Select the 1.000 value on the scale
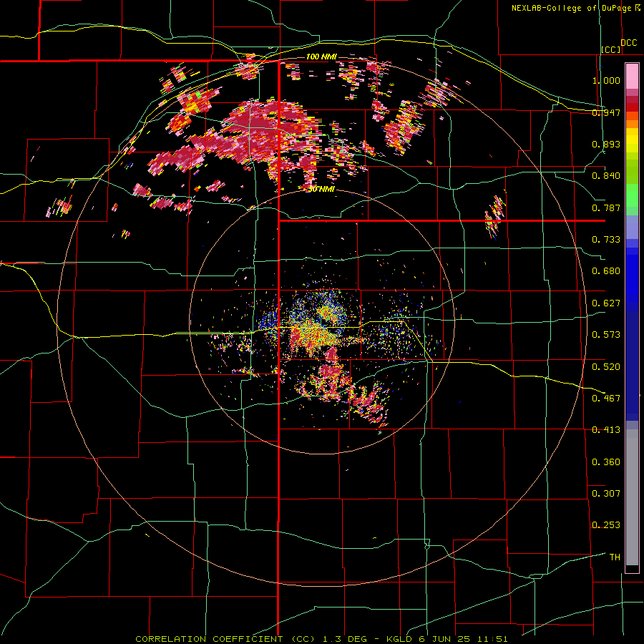This screenshot has width=644, height=644. (606, 80)
